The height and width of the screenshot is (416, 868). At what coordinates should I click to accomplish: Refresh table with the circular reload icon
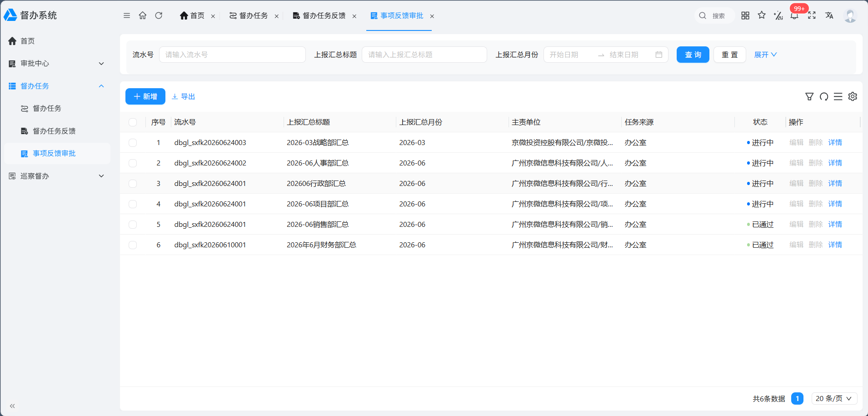tap(824, 96)
